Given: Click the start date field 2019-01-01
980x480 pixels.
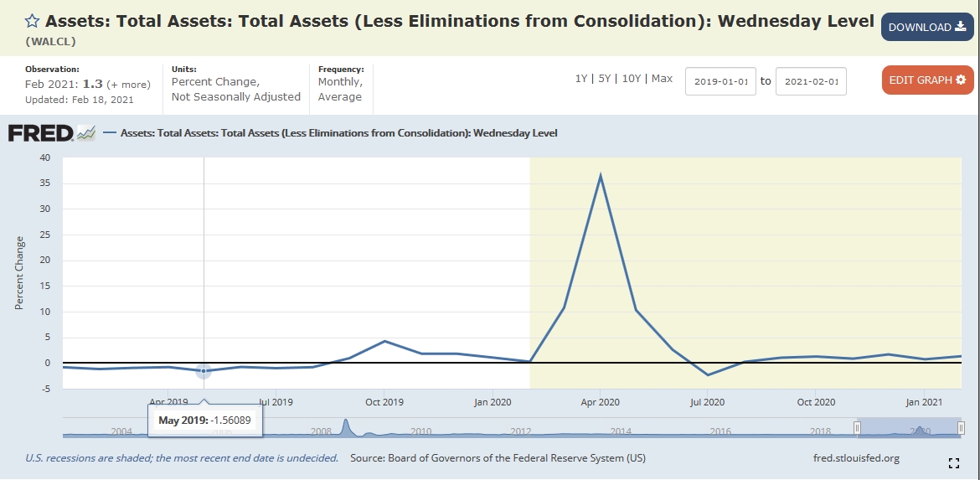Looking at the screenshot, I should [720, 81].
